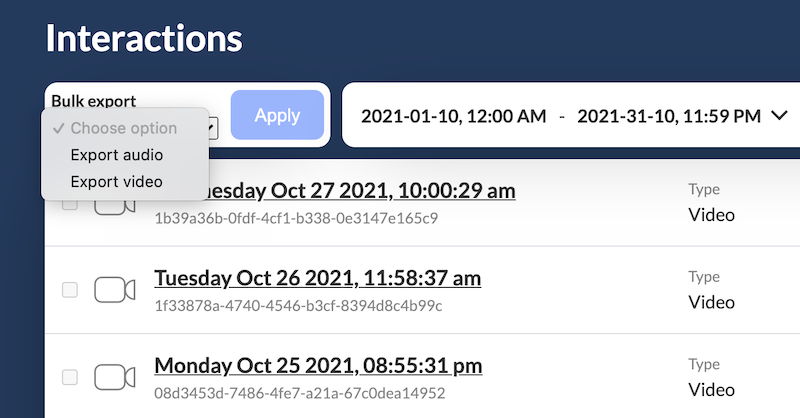The width and height of the screenshot is (800, 418).
Task: Tick the checkbox for the Oct 27 interaction
Action: (70, 204)
